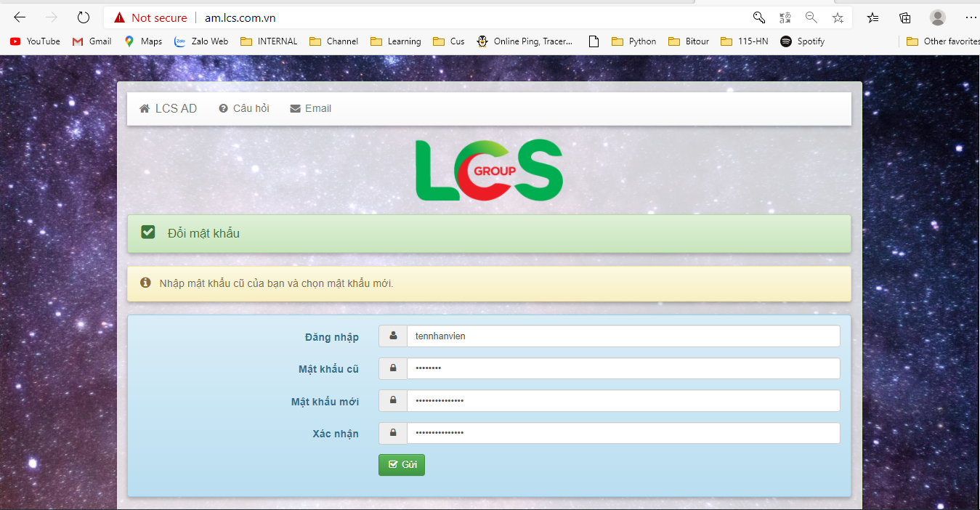980x510 pixels.
Task: Open the 115-HN bookmarks folder
Action: pyautogui.click(x=744, y=41)
